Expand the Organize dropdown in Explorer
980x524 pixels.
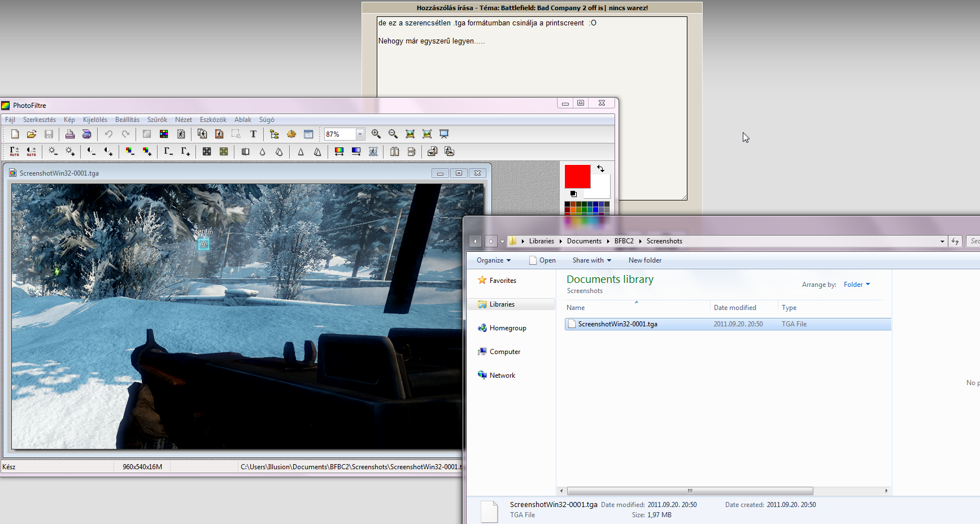click(x=494, y=260)
